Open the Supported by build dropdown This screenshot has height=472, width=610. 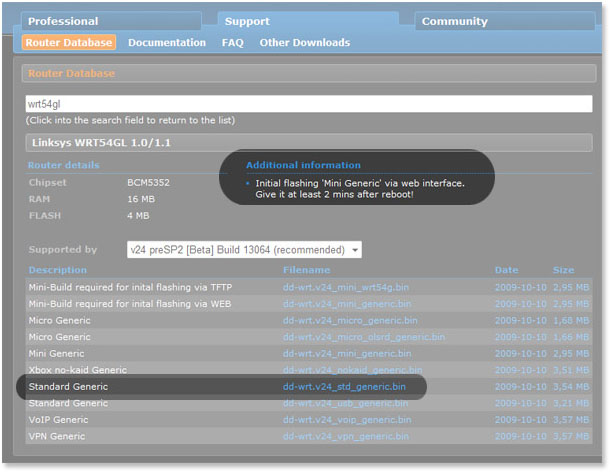[244, 250]
